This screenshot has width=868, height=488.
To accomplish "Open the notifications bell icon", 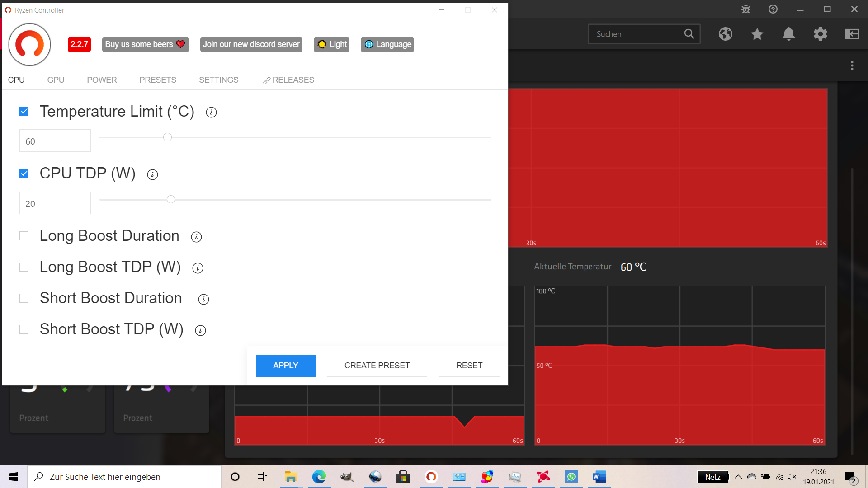I will tap(788, 34).
